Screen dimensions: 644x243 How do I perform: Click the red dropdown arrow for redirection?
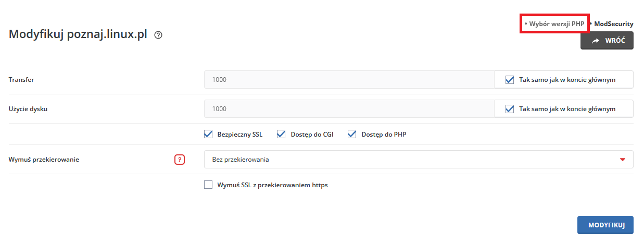[623, 160]
